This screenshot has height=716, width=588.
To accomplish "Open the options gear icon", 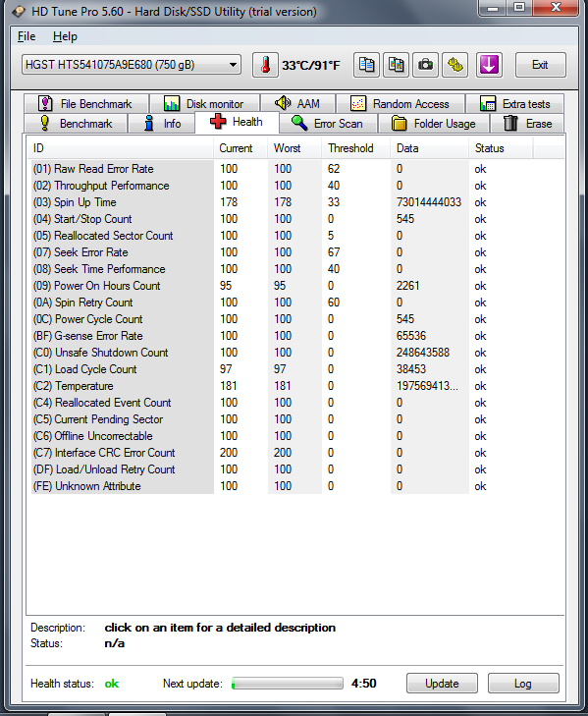I will [455, 65].
